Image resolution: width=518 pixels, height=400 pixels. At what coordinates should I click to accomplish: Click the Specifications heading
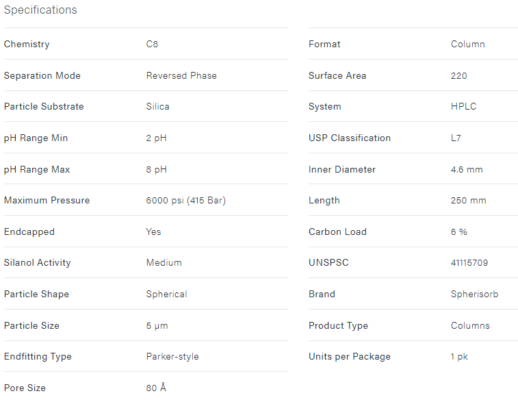pos(40,10)
